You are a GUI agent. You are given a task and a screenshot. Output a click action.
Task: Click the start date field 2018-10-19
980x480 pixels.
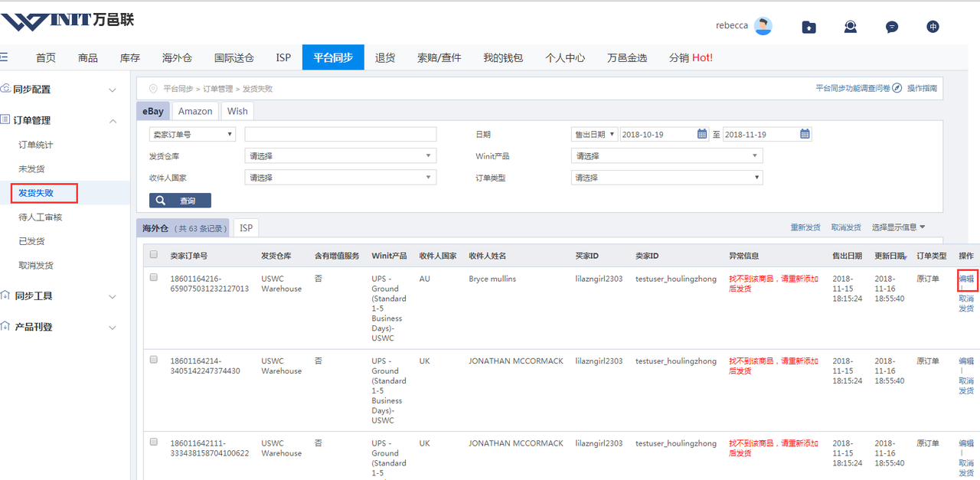click(x=665, y=134)
